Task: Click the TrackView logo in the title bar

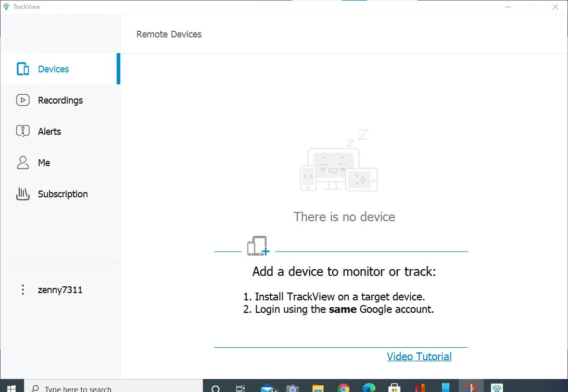Action: click(x=6, y=6)
